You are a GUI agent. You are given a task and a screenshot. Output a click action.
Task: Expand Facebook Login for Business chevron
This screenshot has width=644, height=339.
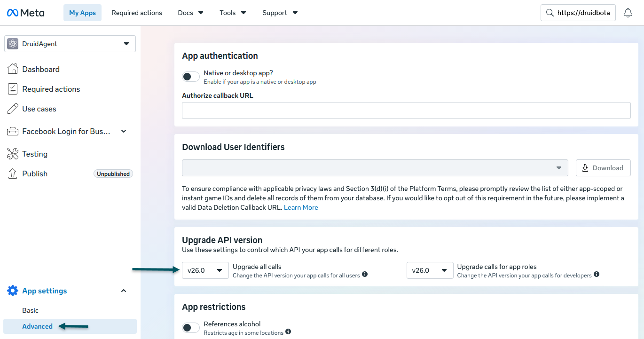[124, 131]
